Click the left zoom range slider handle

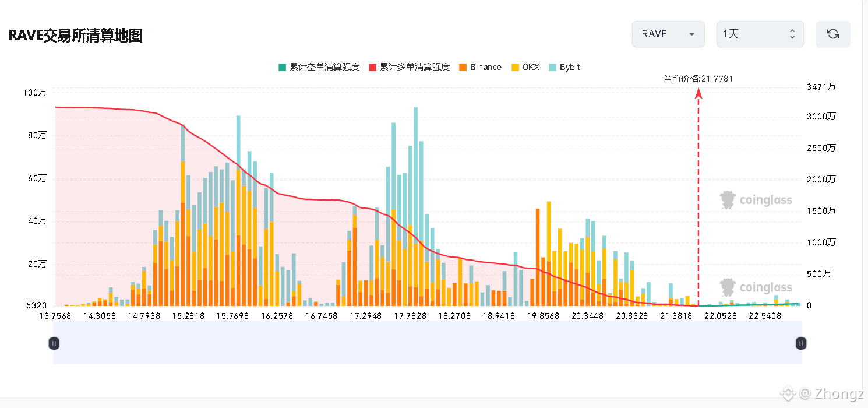(54, 344)
